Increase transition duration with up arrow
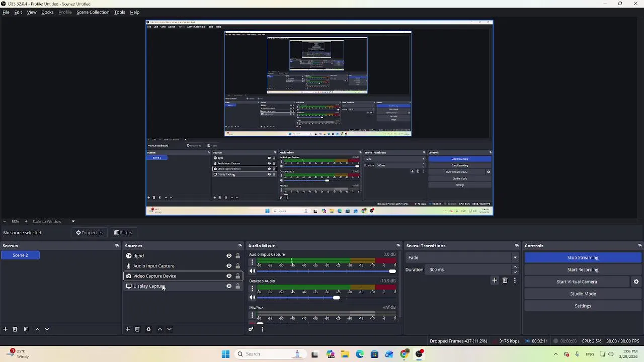The image size is (644, 362). 515,267
